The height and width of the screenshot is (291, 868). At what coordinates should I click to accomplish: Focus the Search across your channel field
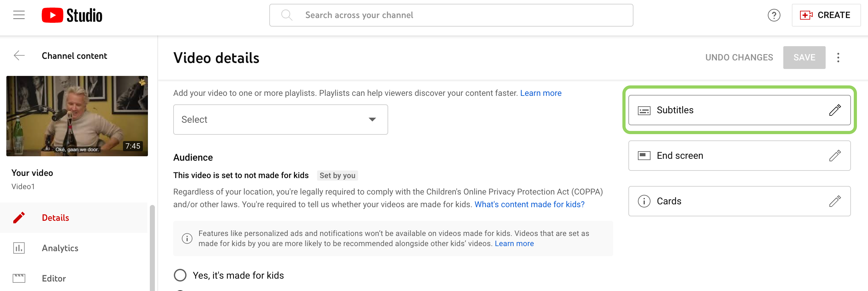pos(451,15)
